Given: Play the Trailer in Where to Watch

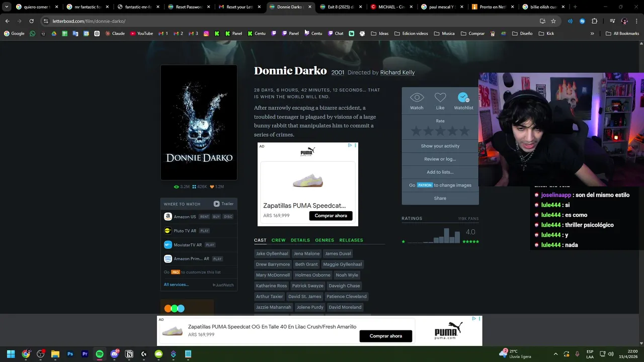Looking at the screenshot, I should coord(223,204).
